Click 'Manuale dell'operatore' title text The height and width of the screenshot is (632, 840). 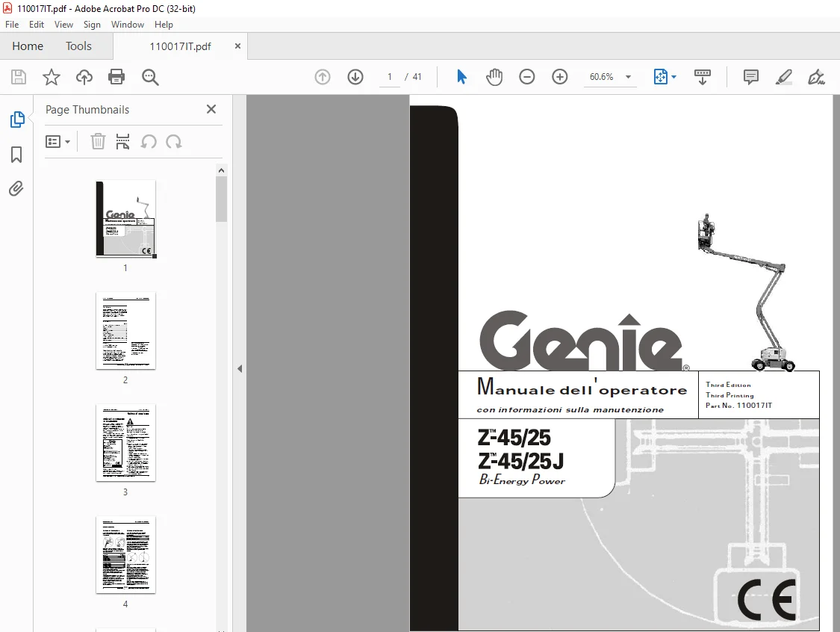tap(582, 387)
